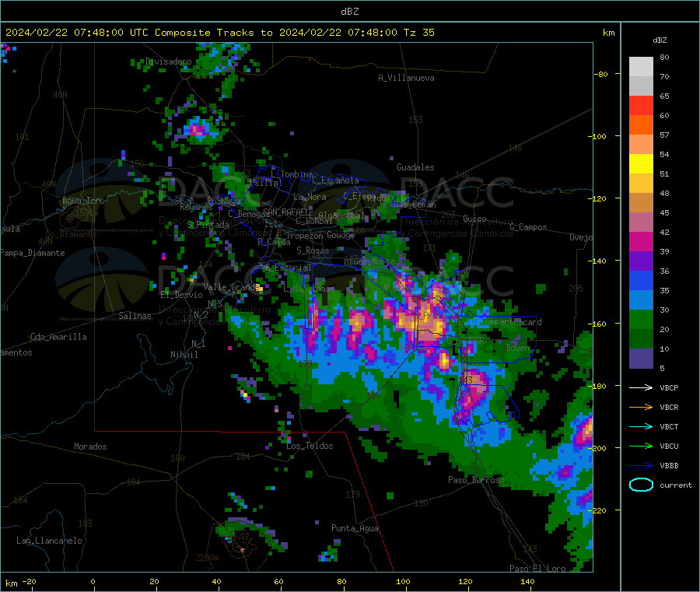Screen dimensions: 700x592
Task: Select the bright green 20-30 dBZ swatch
Action: click(x=641, y=320)
